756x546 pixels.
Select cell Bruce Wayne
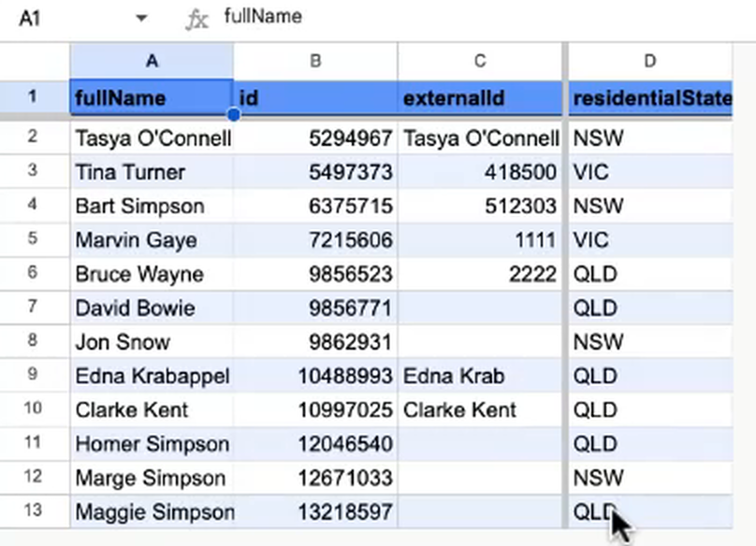point(152,274)
